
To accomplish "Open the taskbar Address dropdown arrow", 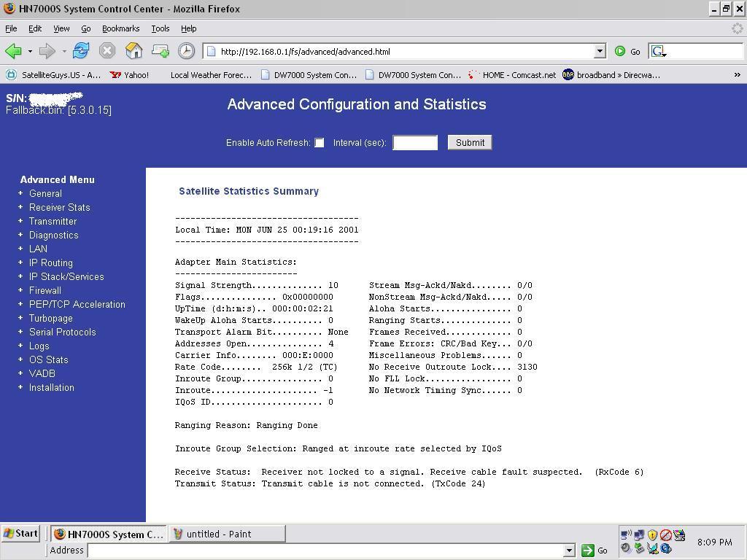I will point(569,551).
